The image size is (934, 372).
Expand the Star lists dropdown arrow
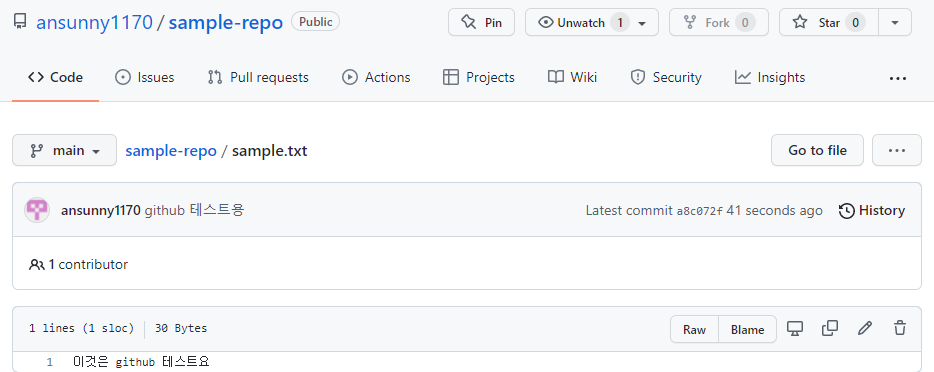pyautogui.click(x=895, y=23)
